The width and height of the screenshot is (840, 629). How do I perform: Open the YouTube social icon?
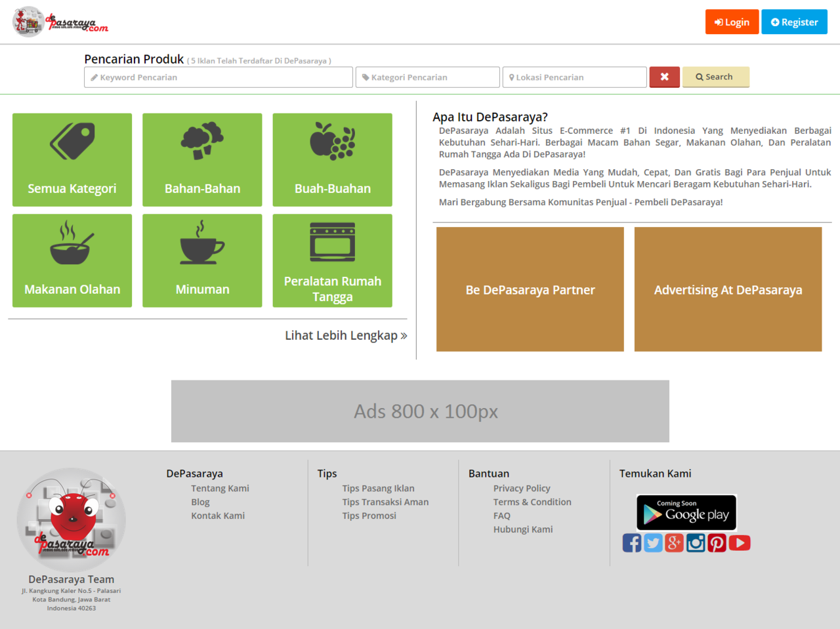740,543
